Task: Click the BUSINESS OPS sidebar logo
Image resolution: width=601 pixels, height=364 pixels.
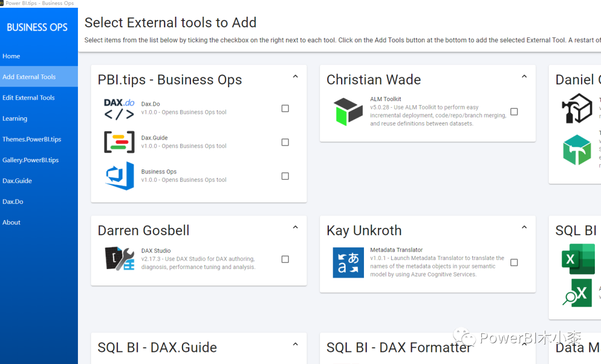Action: (37, 27)
